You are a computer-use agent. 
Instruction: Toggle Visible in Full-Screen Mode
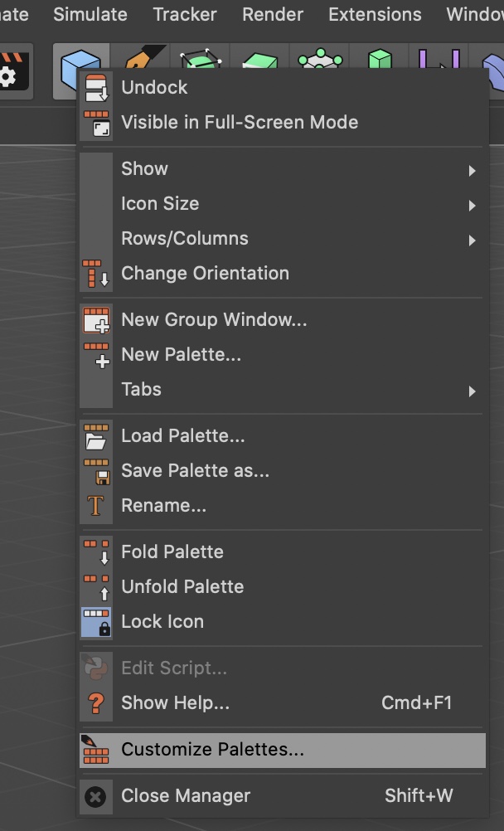[240, 122]
